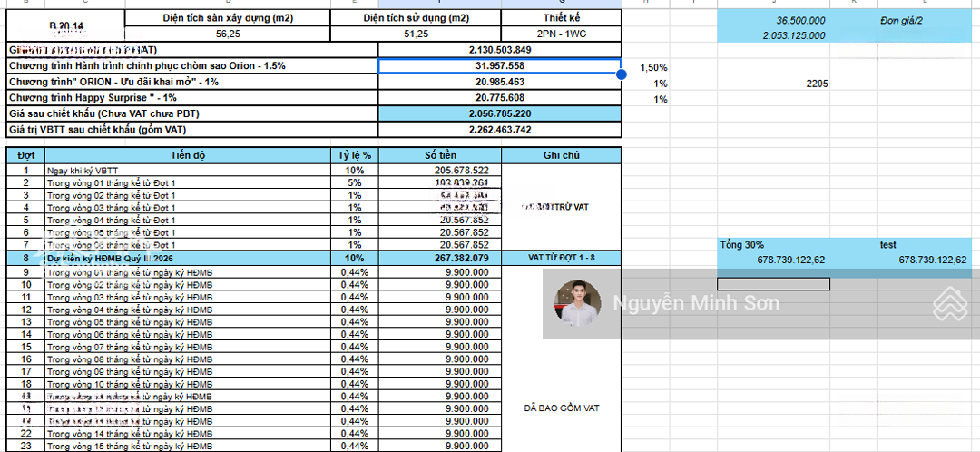Click the 'ĐÃ BAO GỒM VAT' merged cell
Screen dimensions: 980x452
click(561, 408)
